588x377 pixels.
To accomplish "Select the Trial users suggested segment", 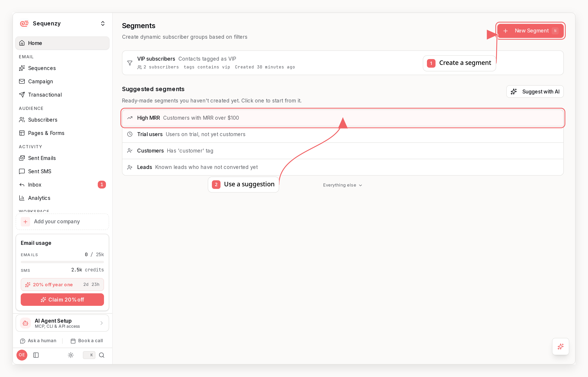I will (343, 134).
